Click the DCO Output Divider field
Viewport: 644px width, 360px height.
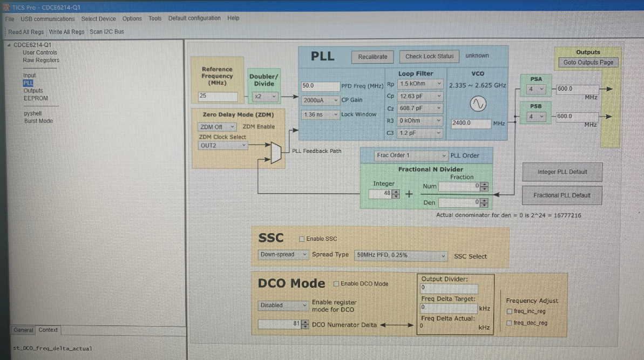[x=449, y=288]
